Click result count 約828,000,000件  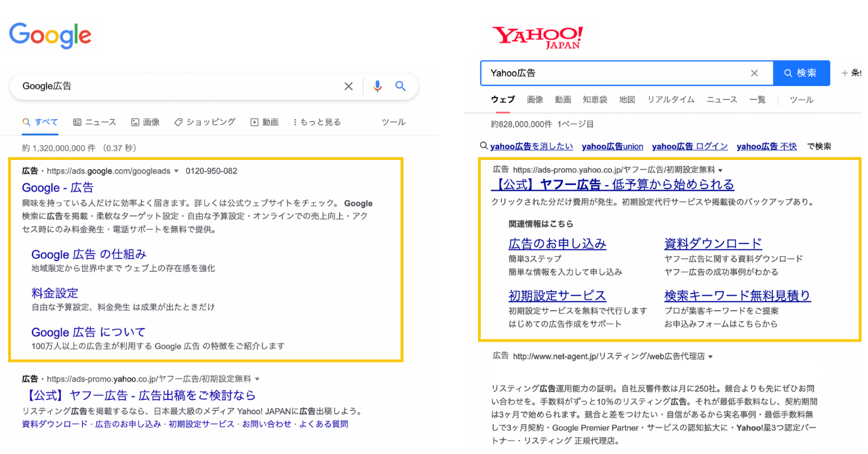click(x=521, y=124)
